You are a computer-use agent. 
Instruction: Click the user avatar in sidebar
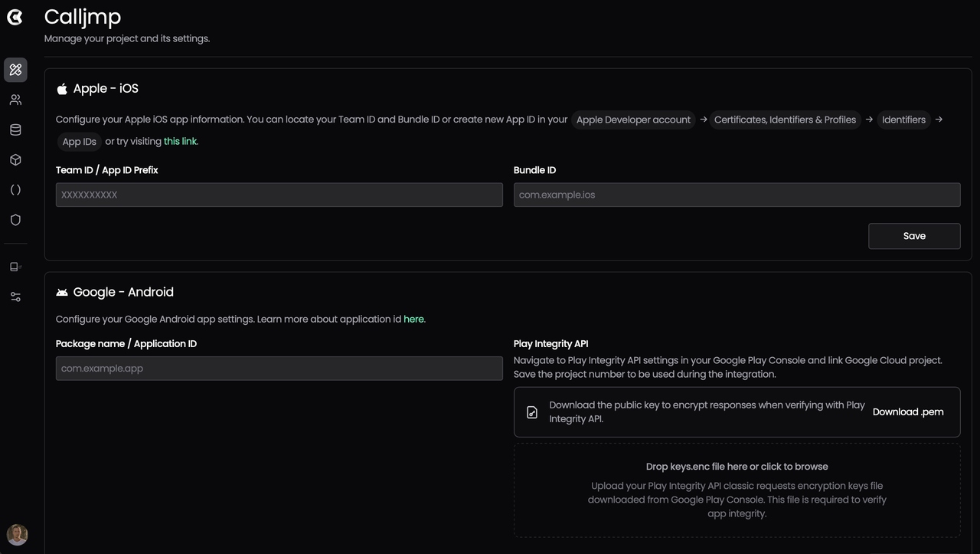[17, 535]
